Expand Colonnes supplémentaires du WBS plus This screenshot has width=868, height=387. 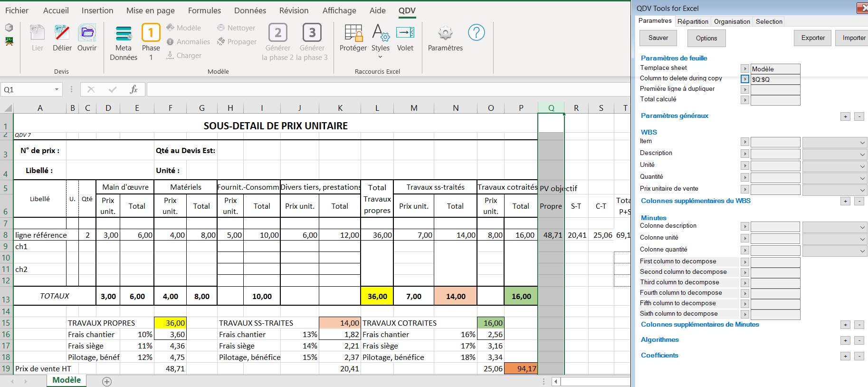[x=845, y=201]
